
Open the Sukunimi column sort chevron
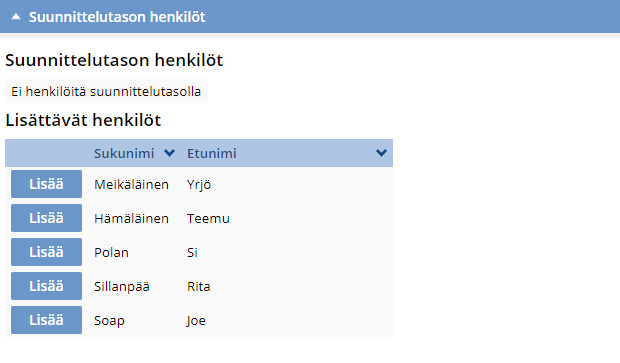tap(170, 153)
